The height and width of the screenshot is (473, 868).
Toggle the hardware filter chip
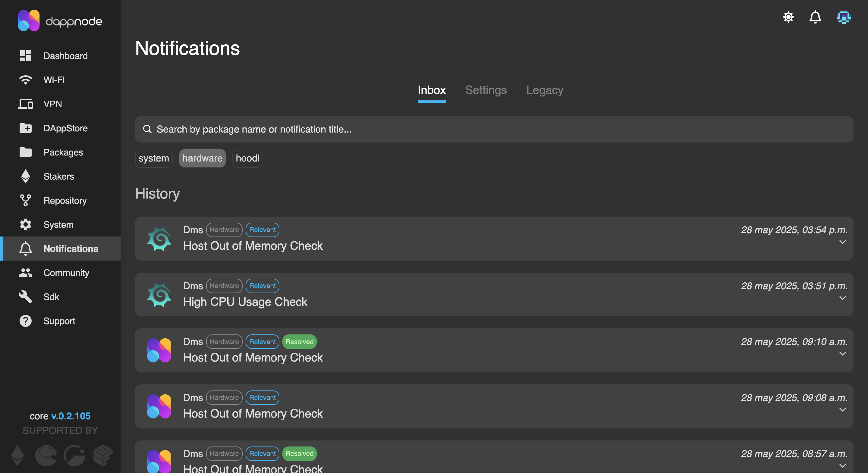click(x=202, y=158)
